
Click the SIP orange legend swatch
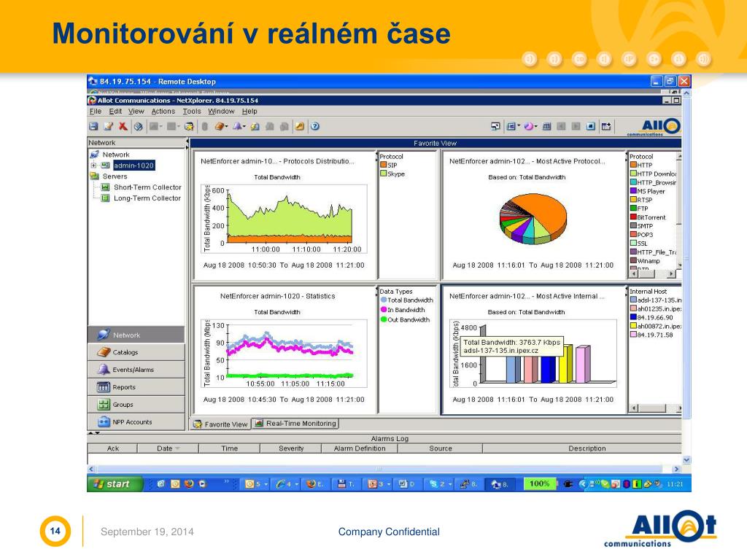click(x=383, y=165)
